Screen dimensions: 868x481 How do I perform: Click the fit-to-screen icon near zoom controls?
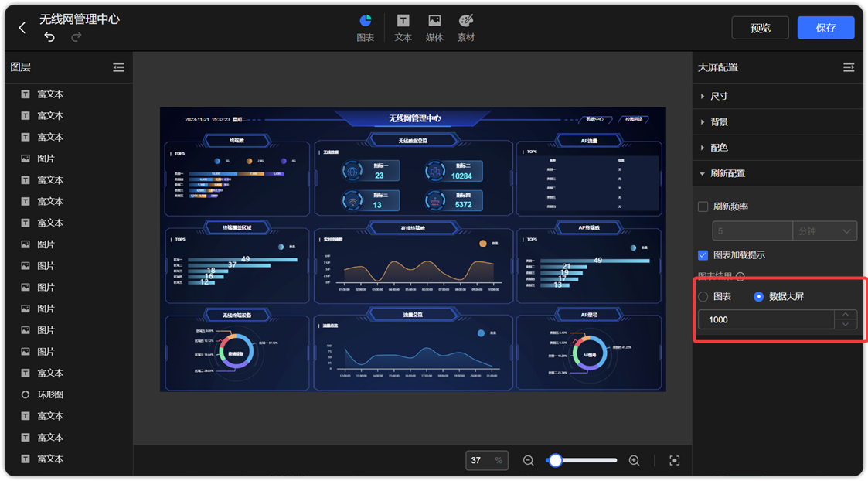pos(674,460)
